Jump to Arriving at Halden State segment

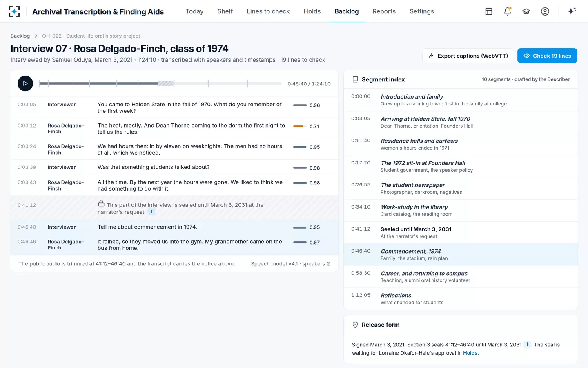[461, 122]
